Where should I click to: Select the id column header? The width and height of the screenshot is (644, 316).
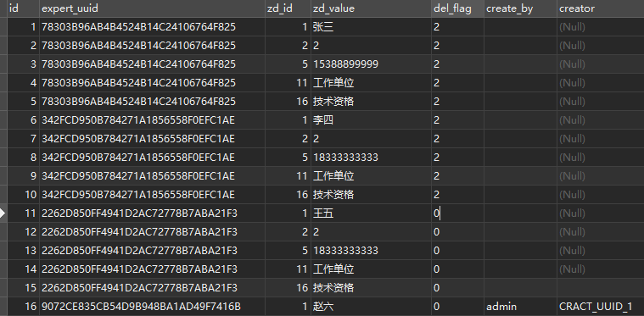23,8
